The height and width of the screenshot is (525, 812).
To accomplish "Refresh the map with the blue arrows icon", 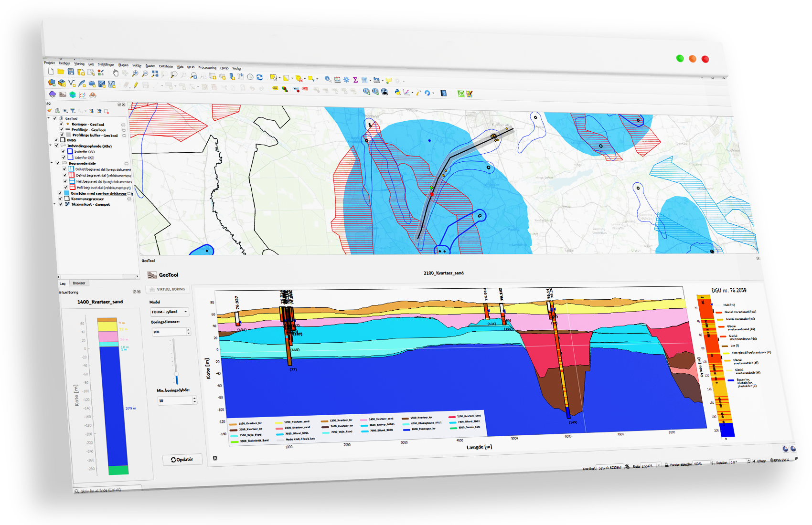I will point(259,77).
